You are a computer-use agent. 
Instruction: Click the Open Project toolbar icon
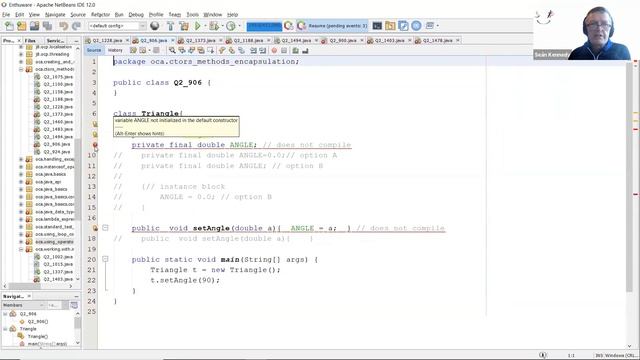[34, 26]
